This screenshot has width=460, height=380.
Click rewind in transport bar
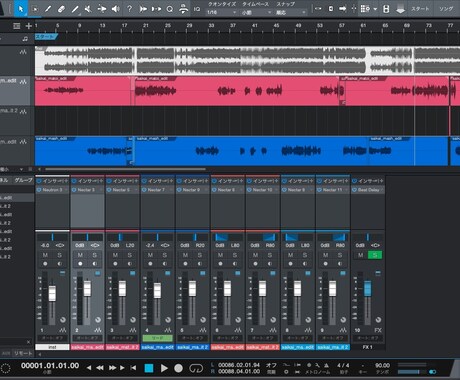pyautogui.click(x=100, y=368)
